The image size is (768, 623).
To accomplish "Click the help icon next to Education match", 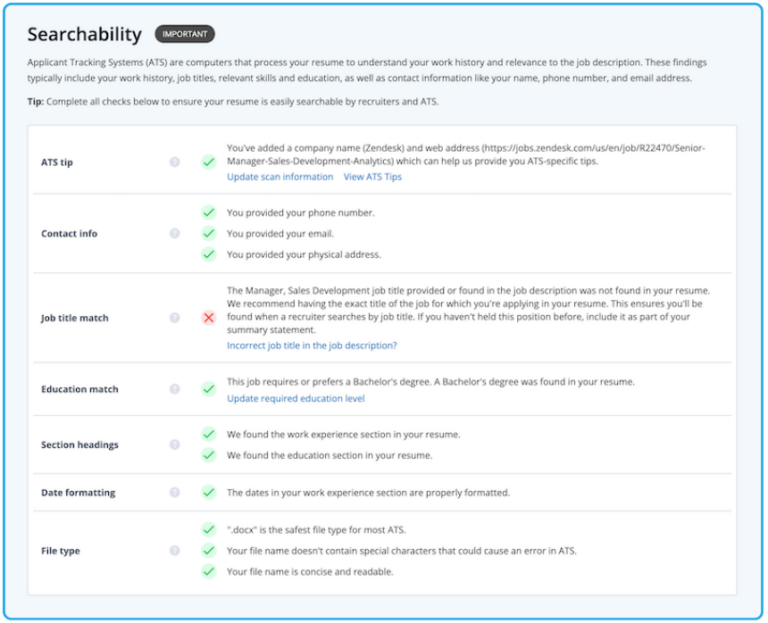I will tap(175, 389).
